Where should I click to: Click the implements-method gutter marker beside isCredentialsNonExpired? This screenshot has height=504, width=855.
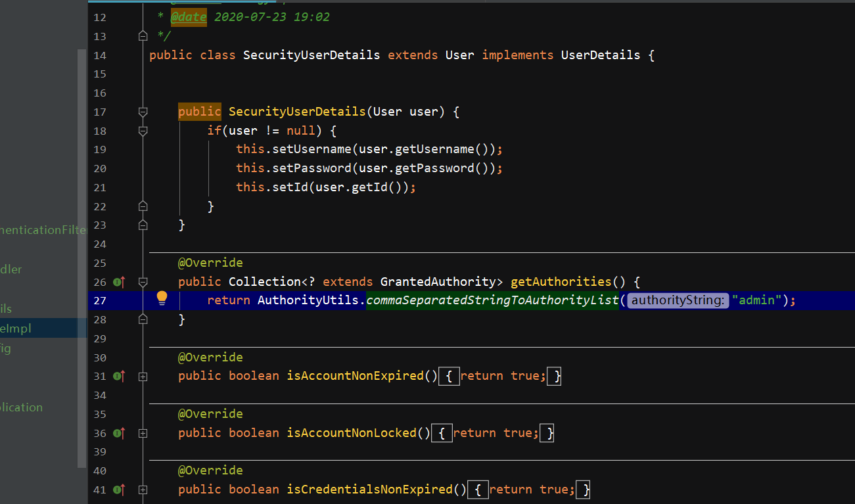coord(119,490)
